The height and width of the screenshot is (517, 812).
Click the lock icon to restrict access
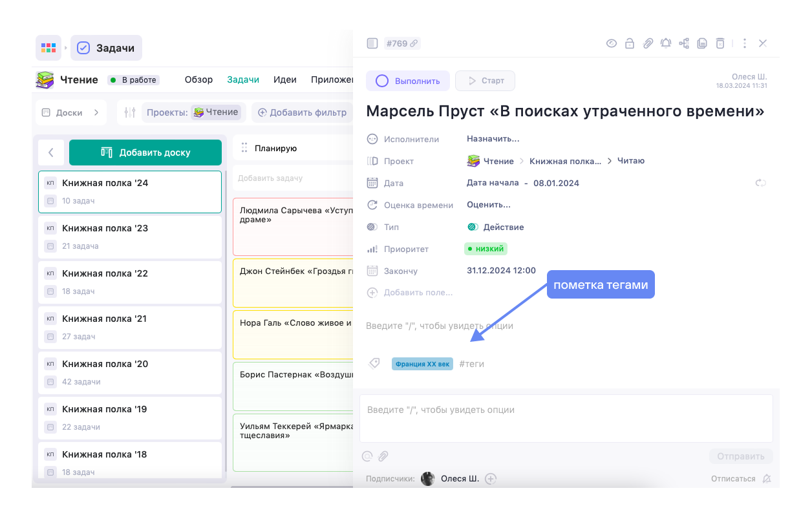click(x=630, y=43)
